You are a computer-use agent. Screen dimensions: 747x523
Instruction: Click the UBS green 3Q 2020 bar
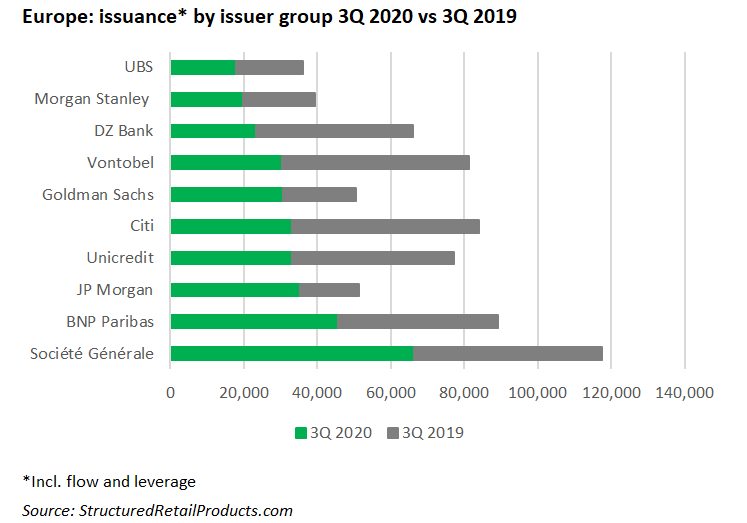(x=203, y=68)
